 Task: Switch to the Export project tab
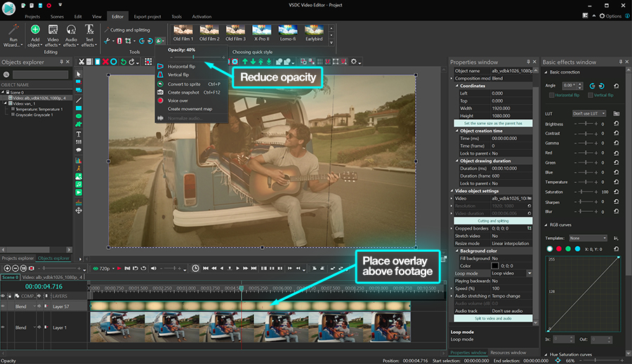click(x=147, y=16)
